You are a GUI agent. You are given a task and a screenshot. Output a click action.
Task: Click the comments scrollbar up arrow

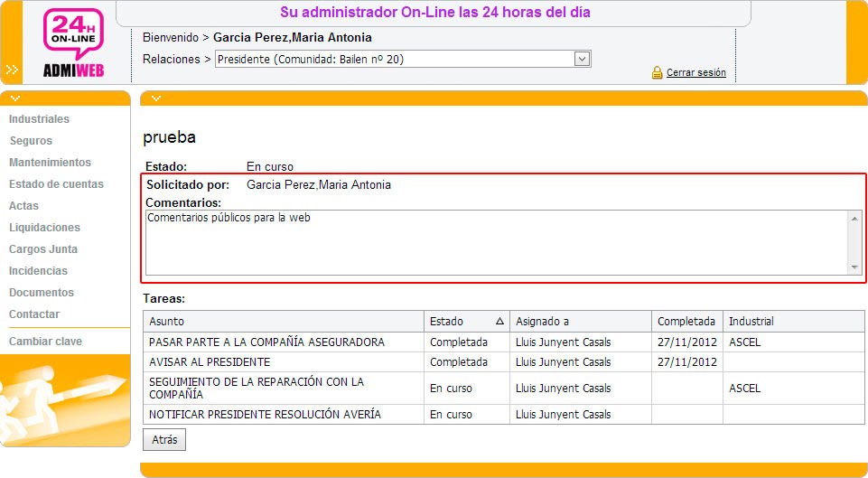coord(854,219)
